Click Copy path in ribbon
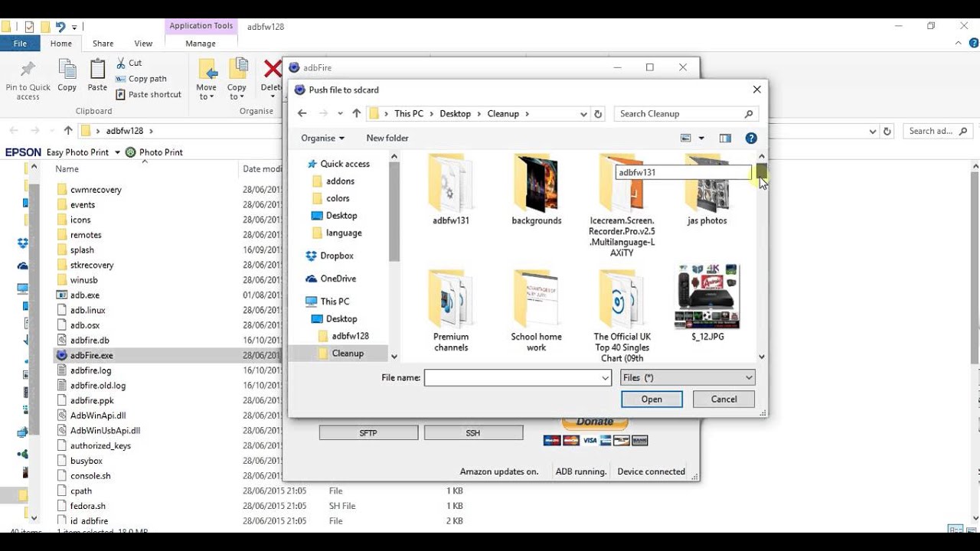This screenshot has width=980, height=551. (x=141, y=79)
